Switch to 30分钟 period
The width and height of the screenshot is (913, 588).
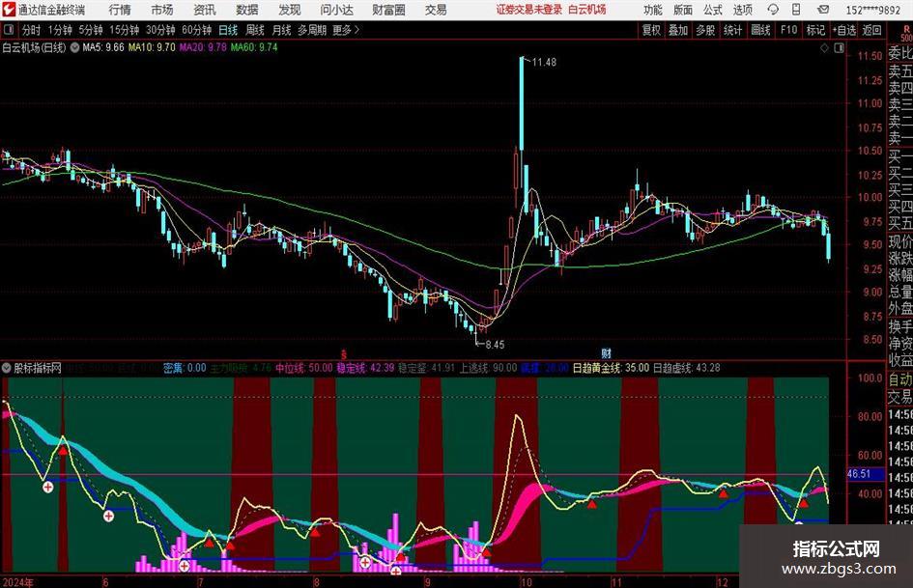click(160, 30)
